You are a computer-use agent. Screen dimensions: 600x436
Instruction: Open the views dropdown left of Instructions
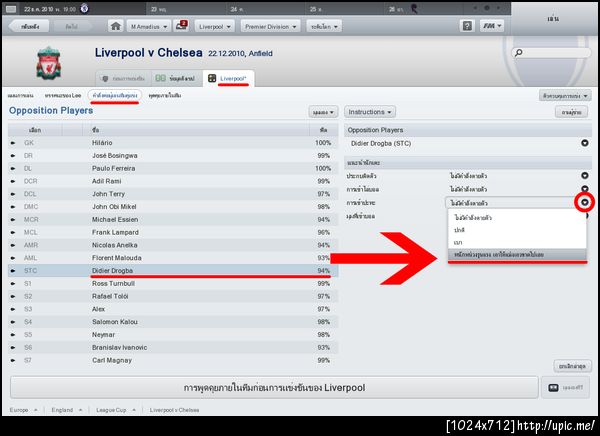(323, 112)
